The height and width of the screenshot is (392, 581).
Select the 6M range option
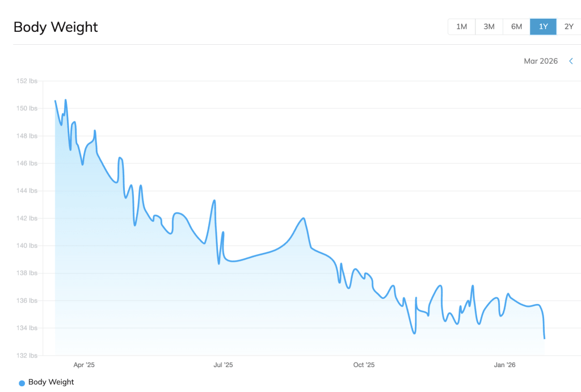tap(516, 26)
